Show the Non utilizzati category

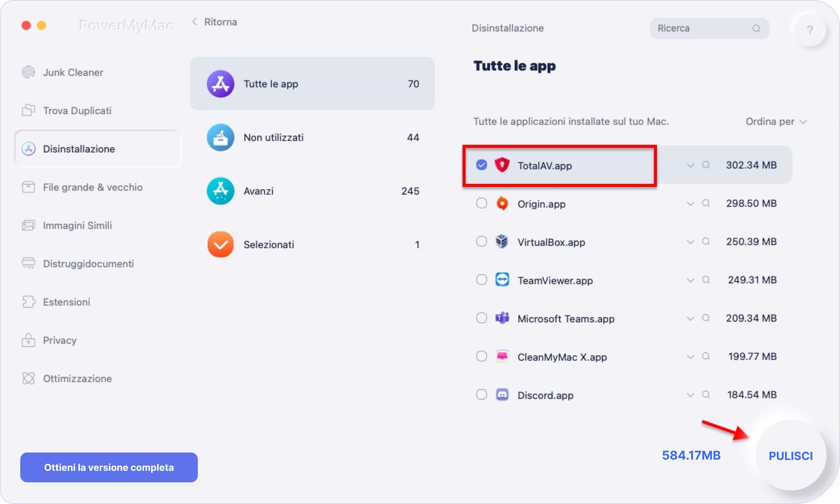pos(312,137)
